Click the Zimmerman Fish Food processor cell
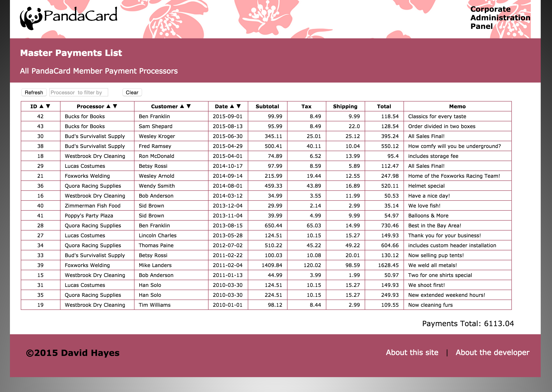 [x=93, y=206]
